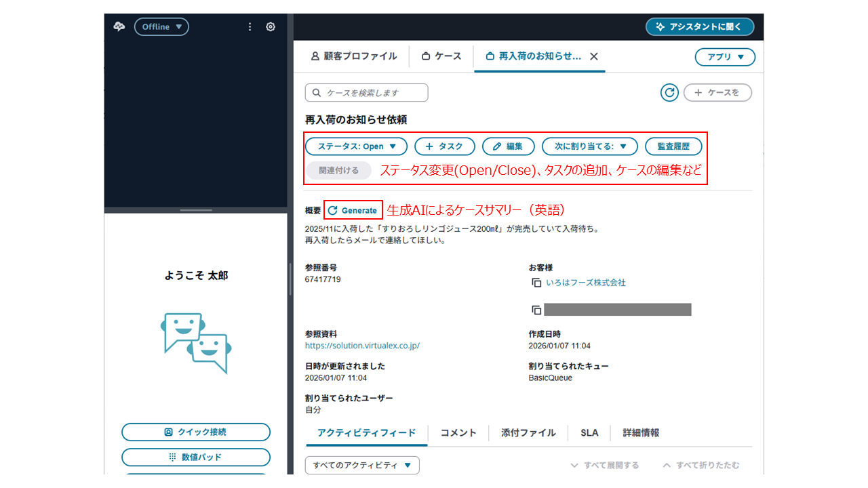Click the ケースを検索します search field
This screenshot has width=868, height=488.
click(x=367, y=93)
